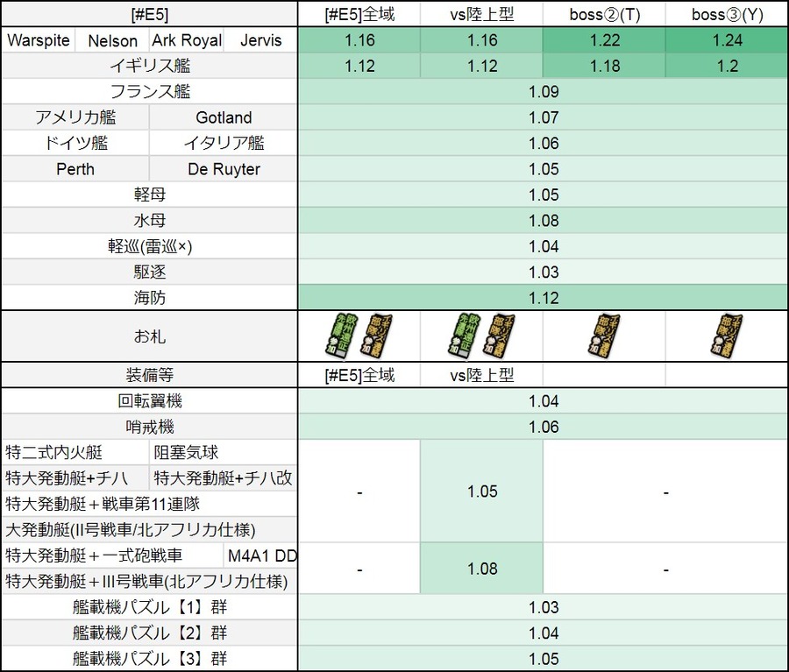Select the Warspite cell
This screenshot has width=789, height=672.
(39, 40)
